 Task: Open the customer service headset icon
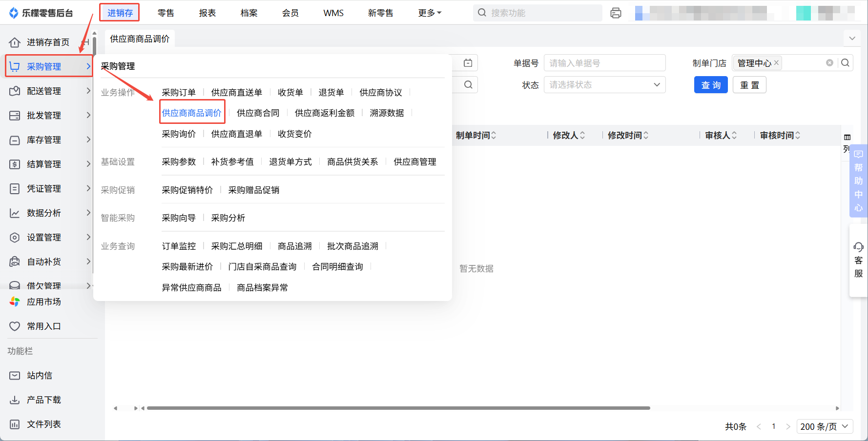(858, 247)
